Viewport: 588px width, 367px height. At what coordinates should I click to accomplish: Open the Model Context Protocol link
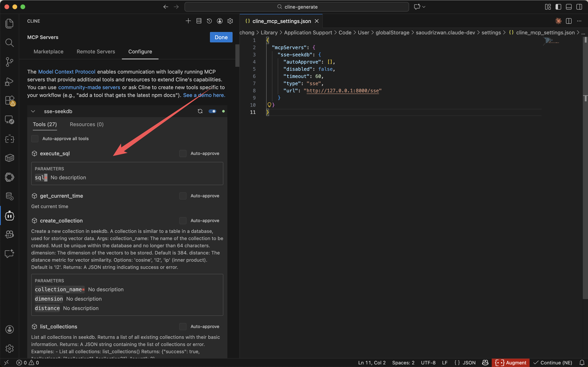67,72
